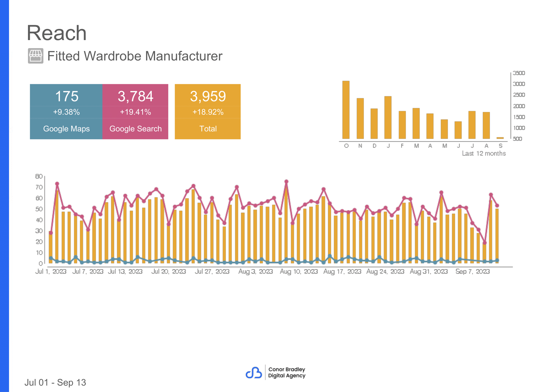The height and width of the screenshot is (392, 554).
Task: Click the storefront icon beside Fitted Wardrobe Manufacturer
Action: (x=36, y=56)
